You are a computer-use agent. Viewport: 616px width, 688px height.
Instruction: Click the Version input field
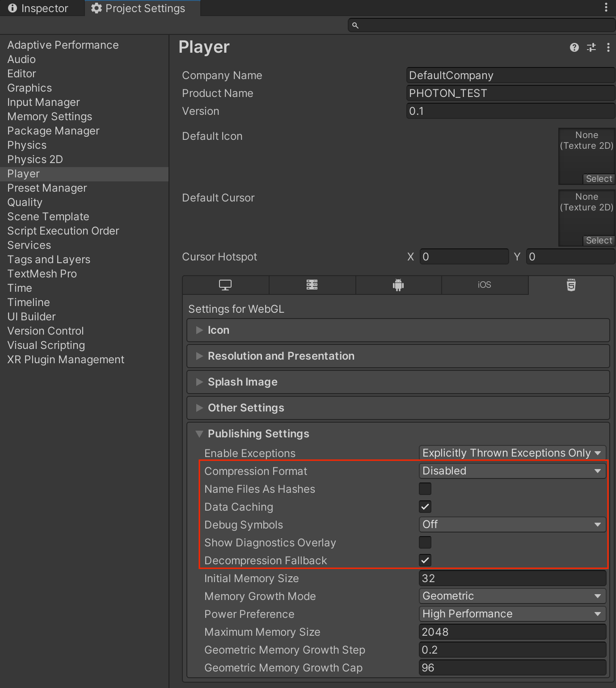click(x=510, y=111)
